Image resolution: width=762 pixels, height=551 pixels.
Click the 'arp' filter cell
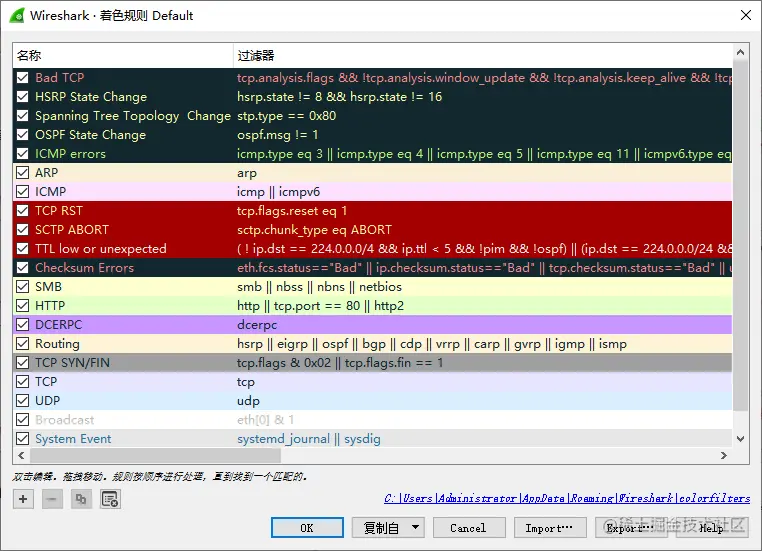click(247, 173)
